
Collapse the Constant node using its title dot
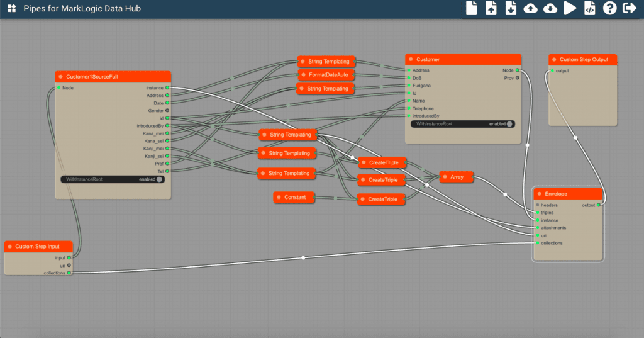[279, 198]
